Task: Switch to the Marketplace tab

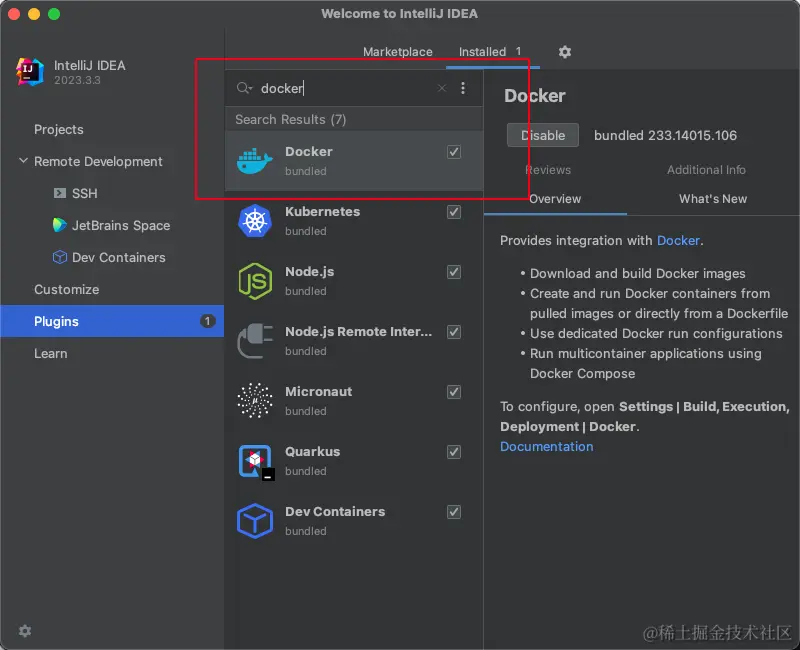Action: (397, 52)
